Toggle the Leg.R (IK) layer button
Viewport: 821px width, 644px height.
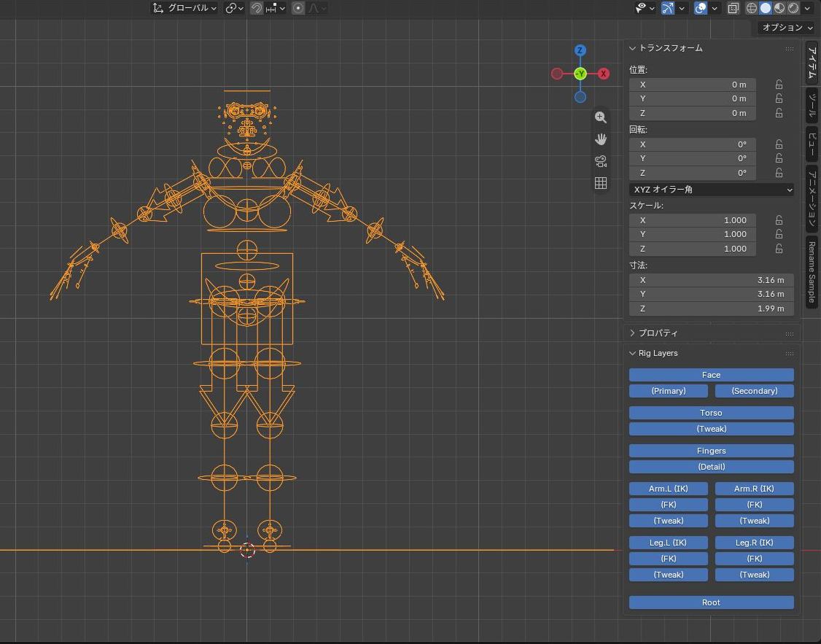click(x=754, y=543)
